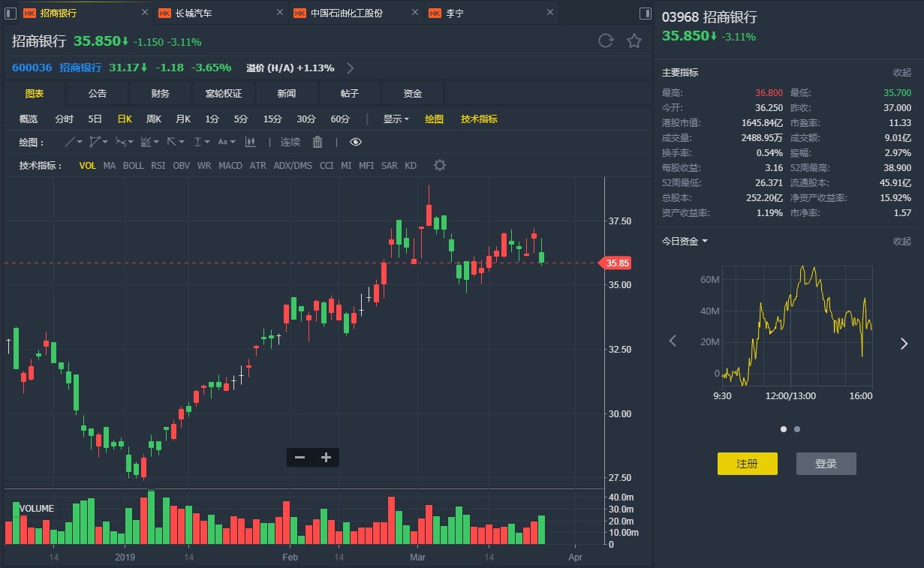Image resolution: width=924 pixels, height=568 pixels.
Task: Open the 显示 dropdown
Action: point(396,119)
